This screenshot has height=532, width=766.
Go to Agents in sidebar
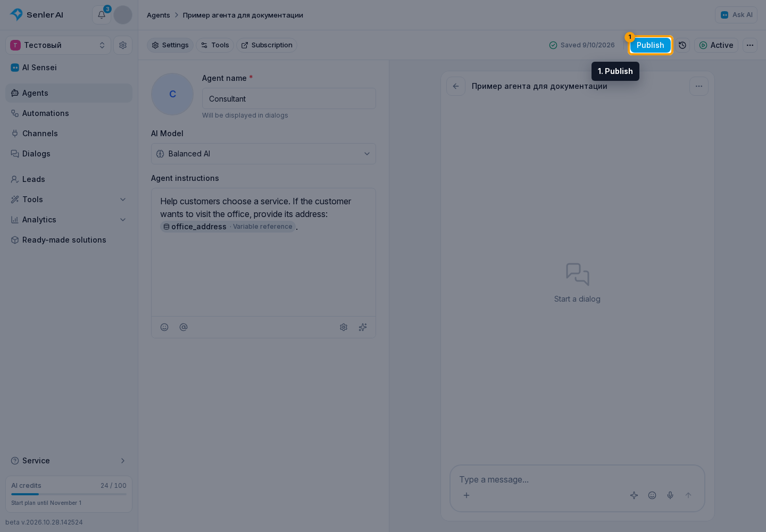(x=69, y=93)
